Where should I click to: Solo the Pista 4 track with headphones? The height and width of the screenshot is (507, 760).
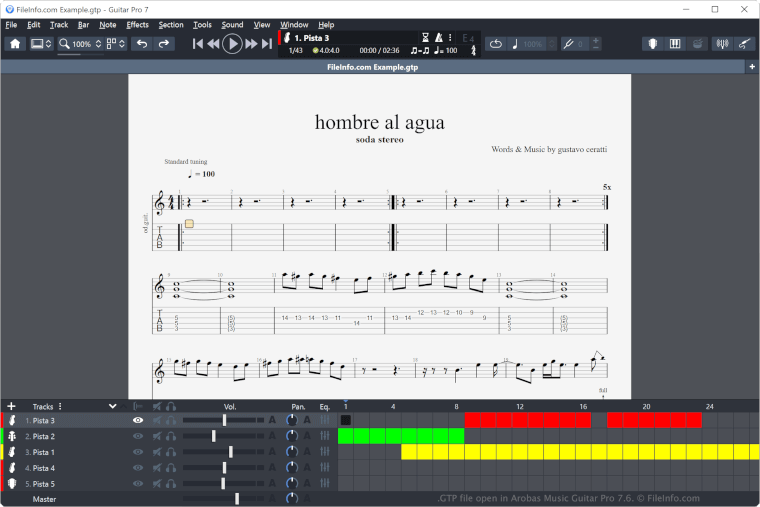click(171, 468)
